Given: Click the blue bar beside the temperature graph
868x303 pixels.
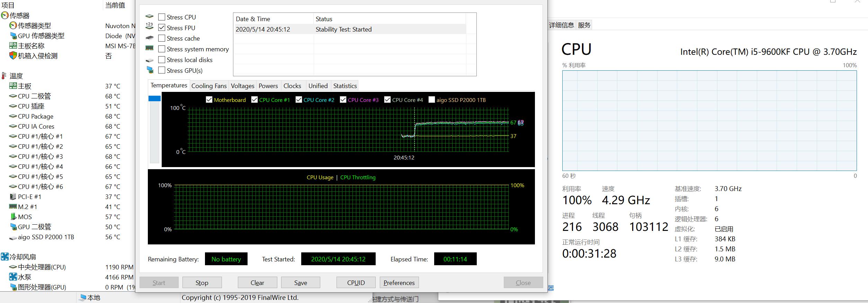Looking at the screenshot, I should (x=154, y=98).
